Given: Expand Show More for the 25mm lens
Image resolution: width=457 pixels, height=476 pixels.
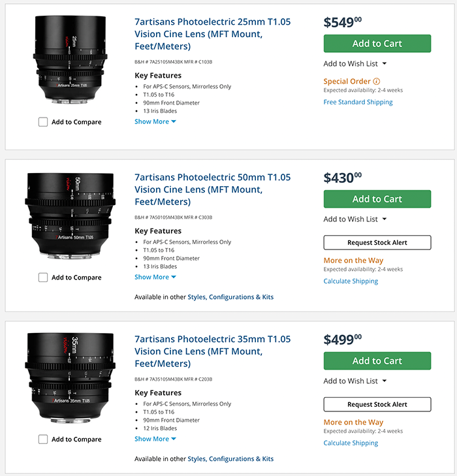Looking at the screenshot, I should [x=155, y=121].
